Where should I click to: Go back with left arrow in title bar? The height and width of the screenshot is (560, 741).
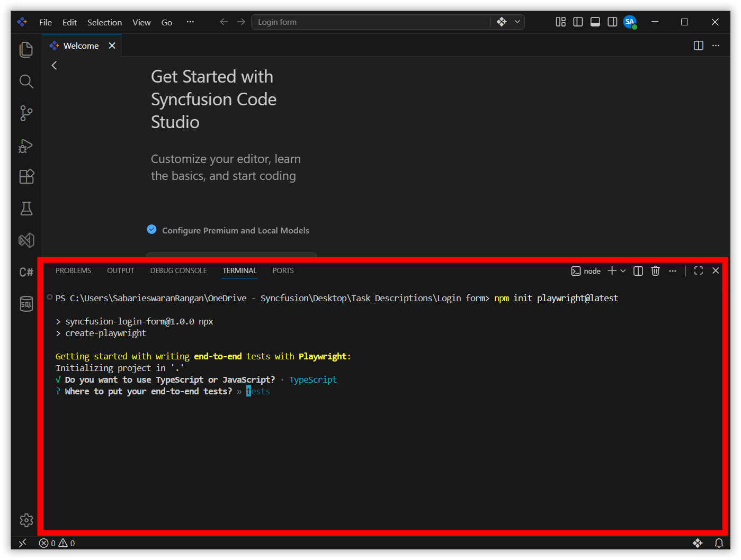pos(224,22)
